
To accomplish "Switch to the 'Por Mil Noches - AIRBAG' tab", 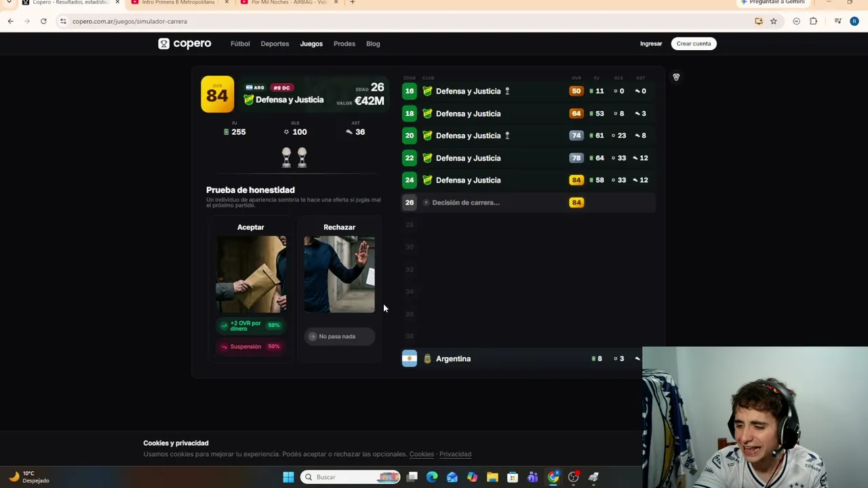I will [288, 3].
